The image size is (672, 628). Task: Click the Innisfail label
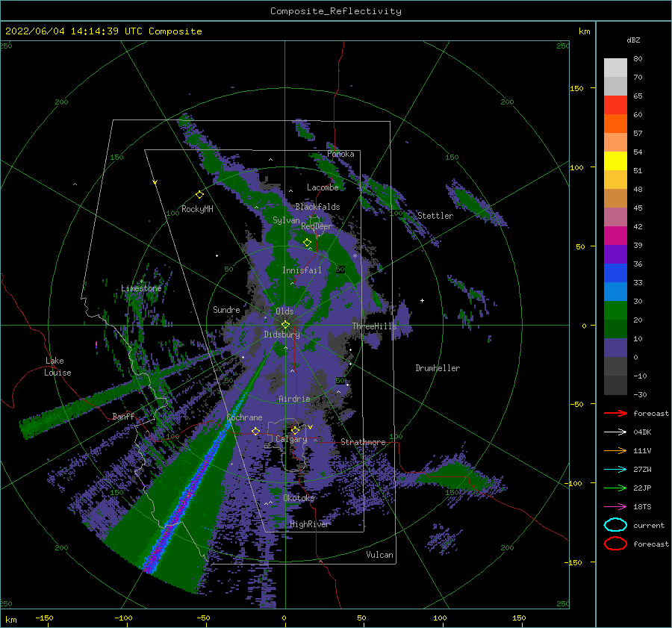302,270
